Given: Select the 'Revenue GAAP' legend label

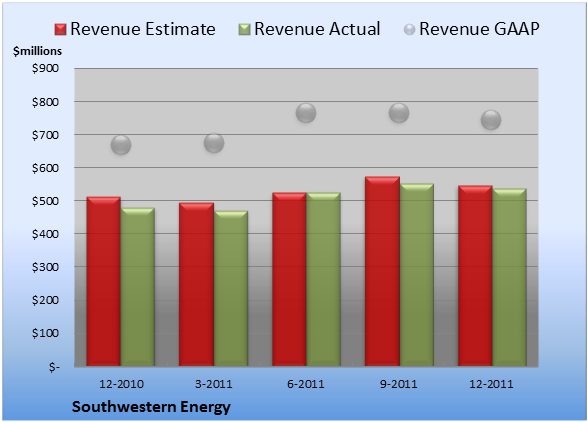Looking at the screenshot, I should 479,29.
